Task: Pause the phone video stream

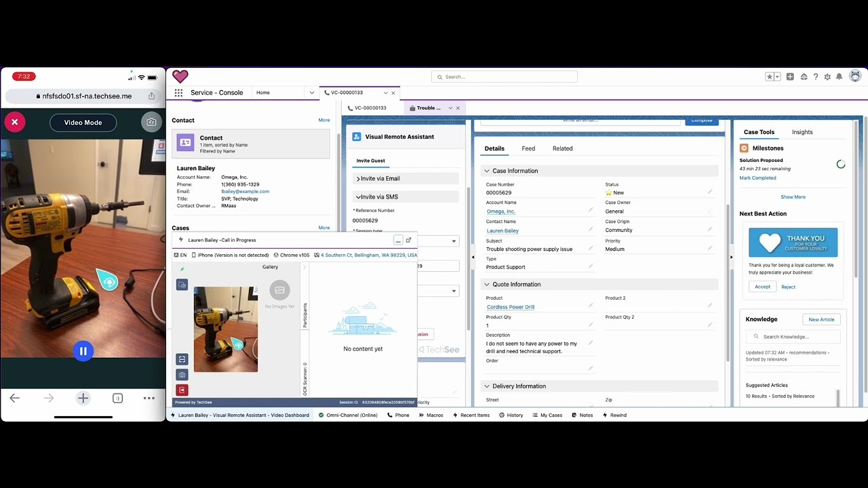Action: [x=83, y=351]
